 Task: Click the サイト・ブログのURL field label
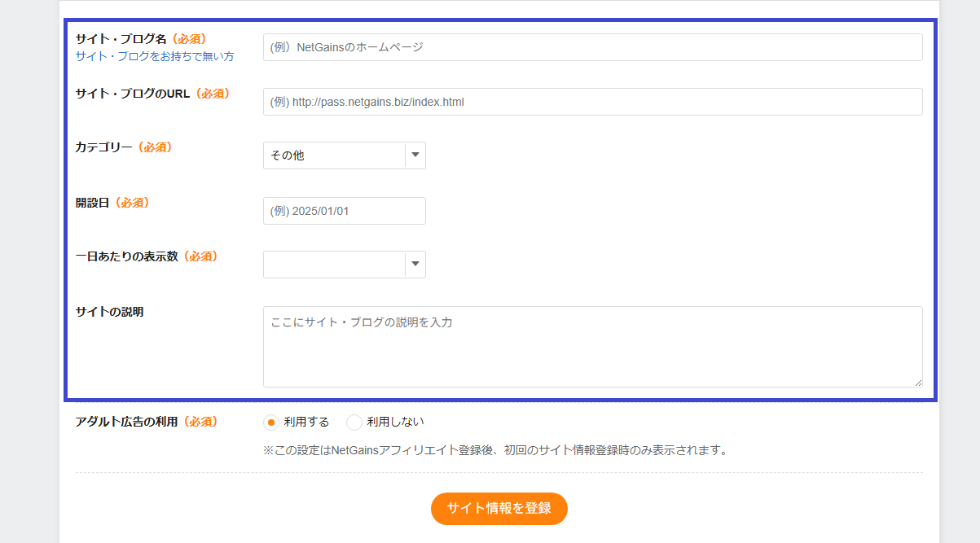(132, 94)
